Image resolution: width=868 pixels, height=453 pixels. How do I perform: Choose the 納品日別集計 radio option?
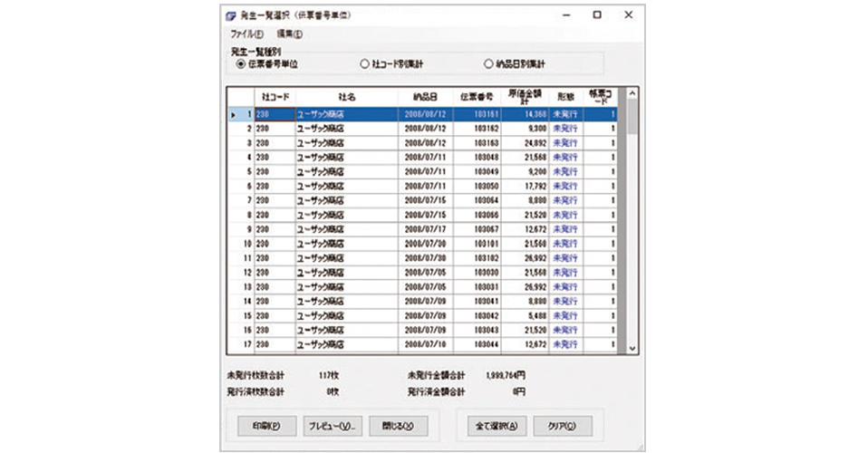coord(489,64)
